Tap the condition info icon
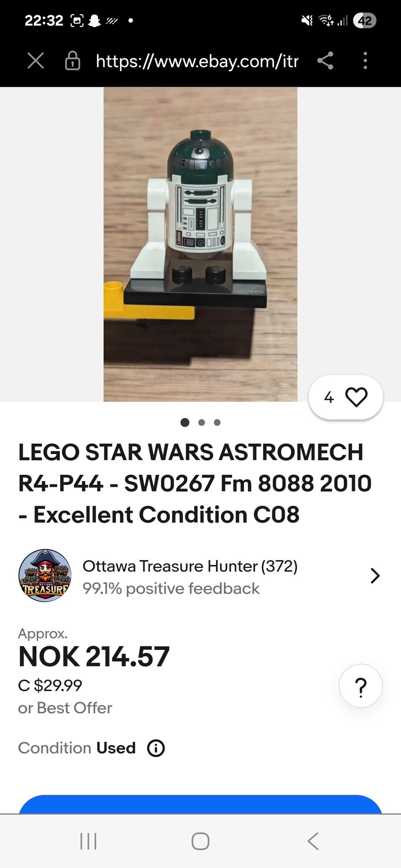Image resolution: width=401 pixels, height=868 pixels. 156,748
